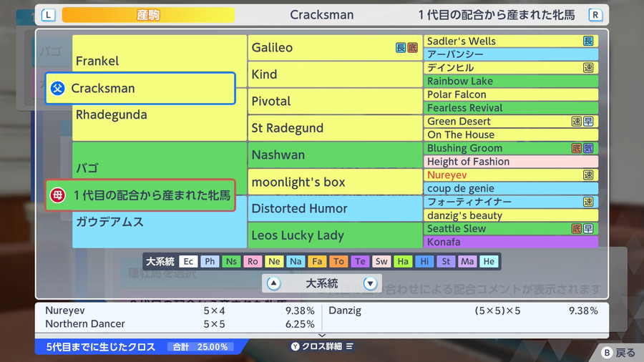
Task: Click the moonlight's box pedigree cell
Action: tap(335, 182)
